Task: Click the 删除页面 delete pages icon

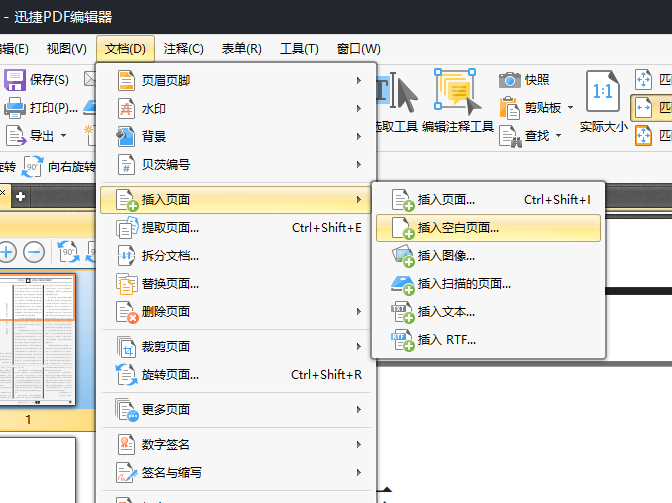Action: [127, 312]
